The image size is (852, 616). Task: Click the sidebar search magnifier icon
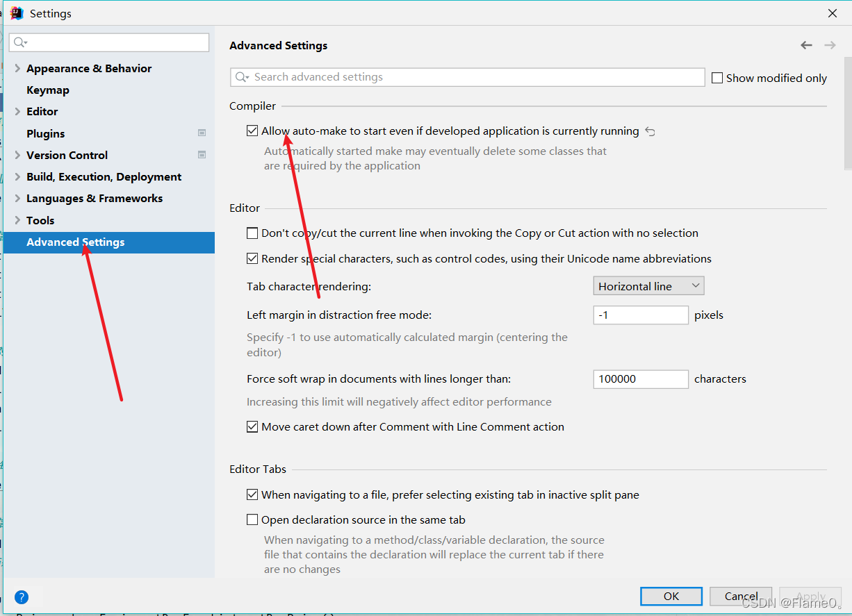coord(21,42)
